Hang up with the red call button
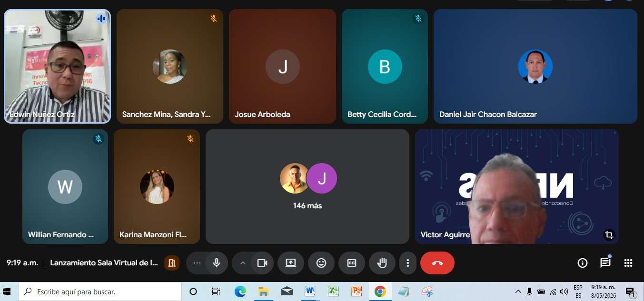 pos(437,263)
